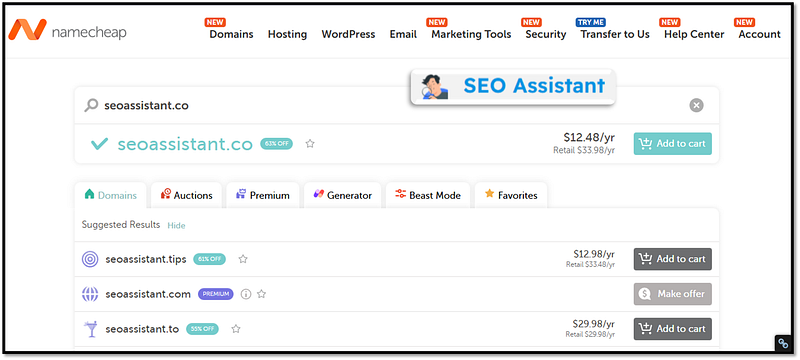This screenshot has width=800, height=360.
Task: Hide the Suggested Results section
Action: point(176,225)
